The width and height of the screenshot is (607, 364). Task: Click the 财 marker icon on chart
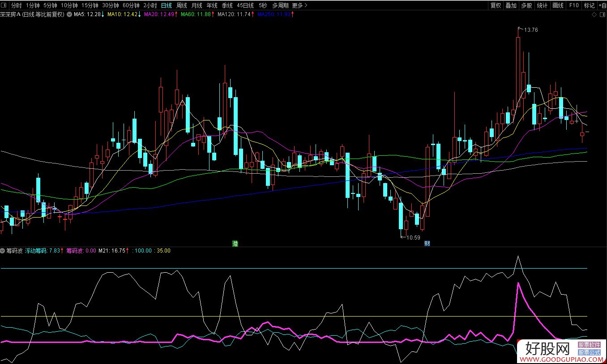427,244
